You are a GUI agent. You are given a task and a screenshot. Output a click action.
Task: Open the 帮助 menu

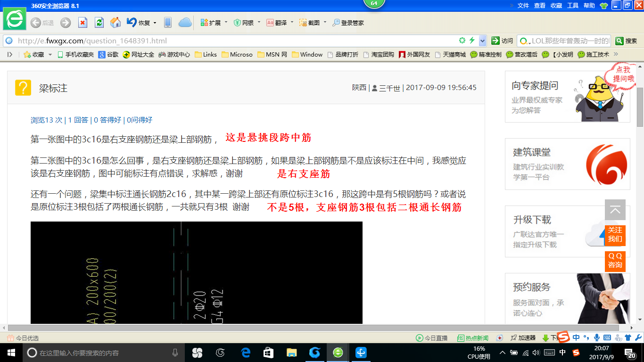(x=589, y=6)
